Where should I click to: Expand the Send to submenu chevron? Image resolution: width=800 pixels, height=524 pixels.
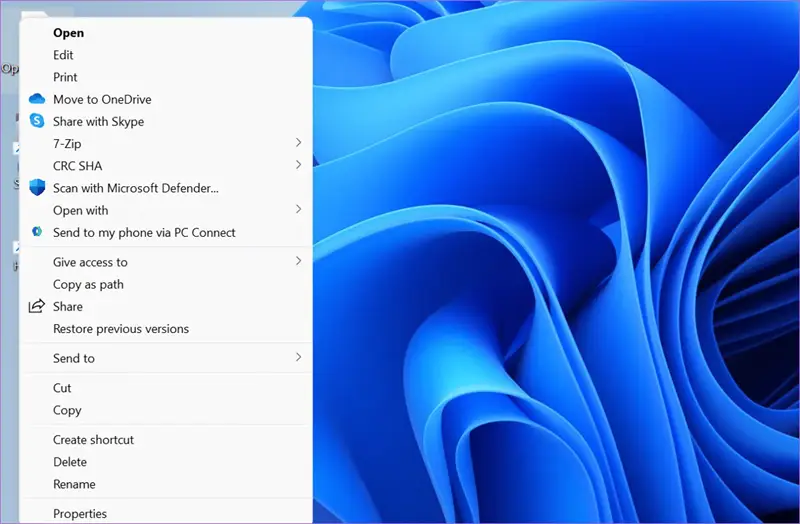pos(298,357)
